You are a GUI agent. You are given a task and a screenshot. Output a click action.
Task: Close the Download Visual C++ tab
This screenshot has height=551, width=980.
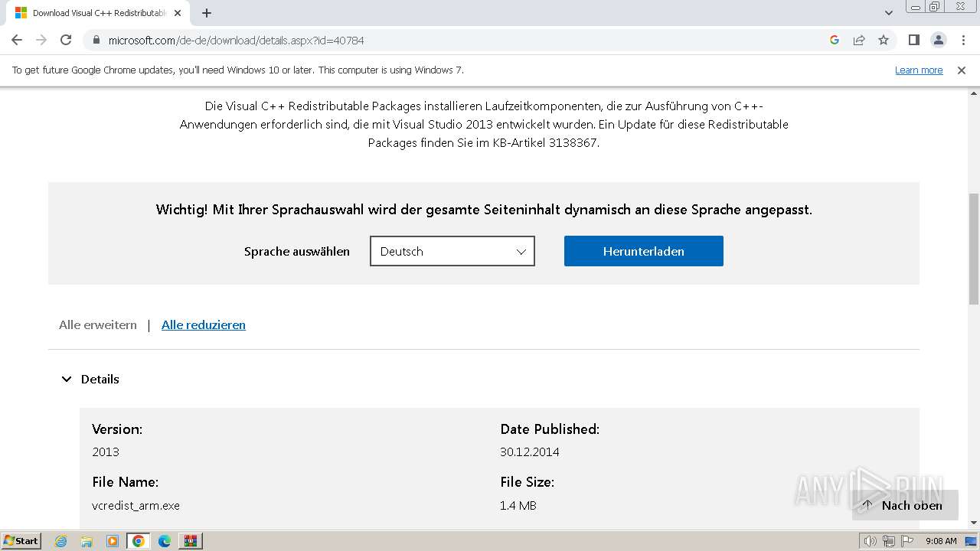click(x=178, y=13)
